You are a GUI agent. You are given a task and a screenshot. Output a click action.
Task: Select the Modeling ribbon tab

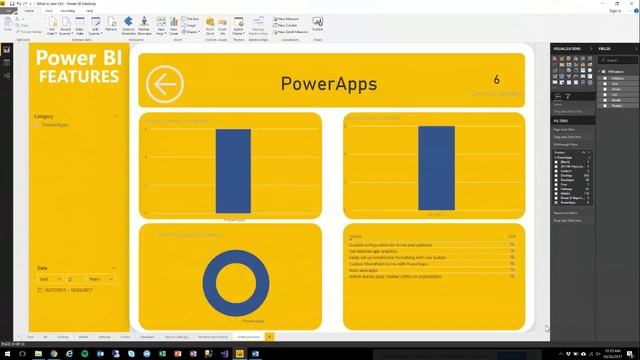pos(68,11)
